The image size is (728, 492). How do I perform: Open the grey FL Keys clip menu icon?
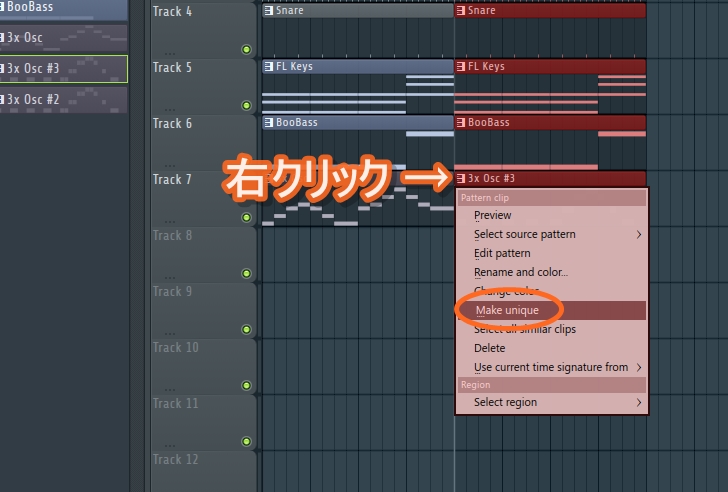coord(268,67)
